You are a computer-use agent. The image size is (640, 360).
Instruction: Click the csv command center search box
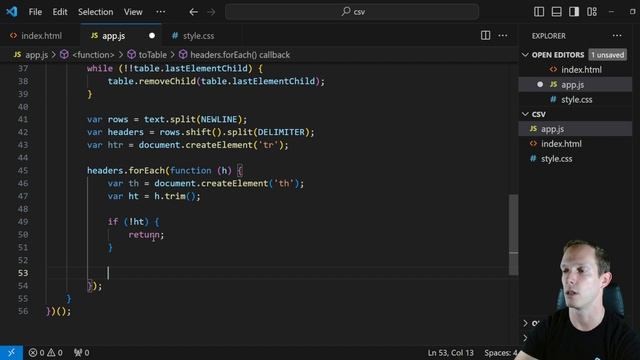tap(352, 12)
